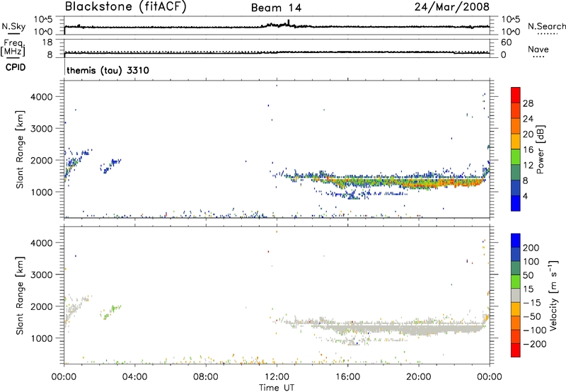Click the '04:00' time axis label

(x=134, y=377)
